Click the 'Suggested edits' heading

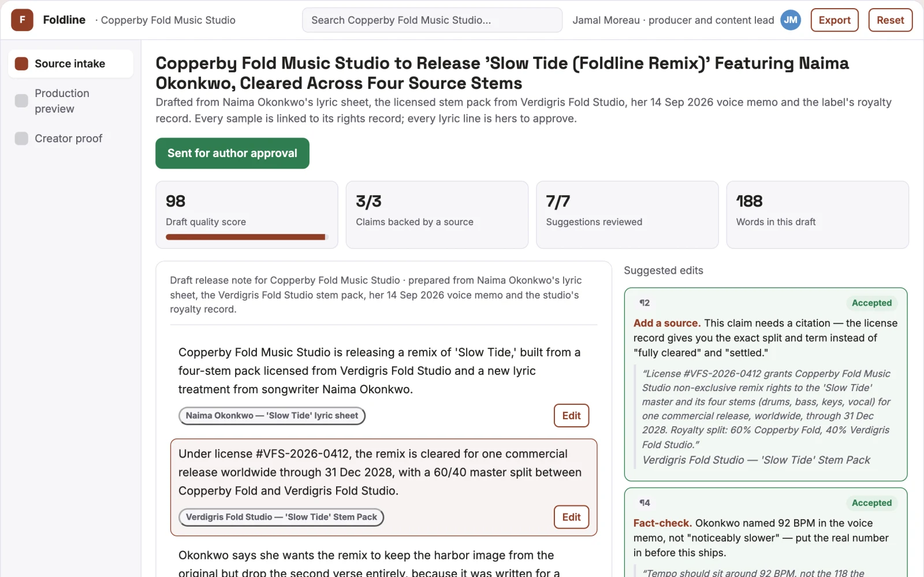[664, 270]
